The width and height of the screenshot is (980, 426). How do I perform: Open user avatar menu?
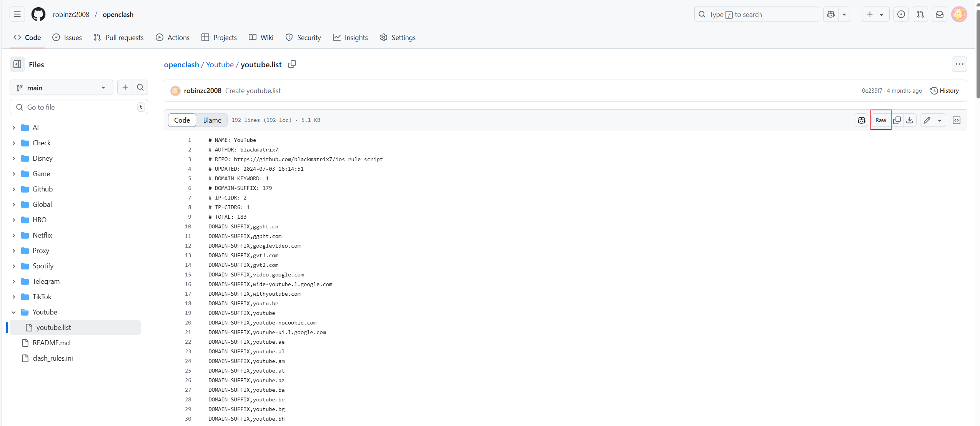(x=959, y=14)
